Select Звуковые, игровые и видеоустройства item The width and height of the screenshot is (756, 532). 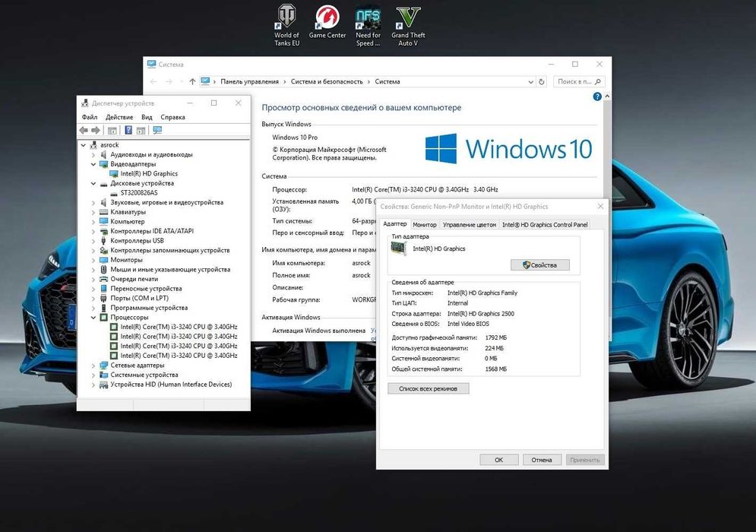coord(167,203)
